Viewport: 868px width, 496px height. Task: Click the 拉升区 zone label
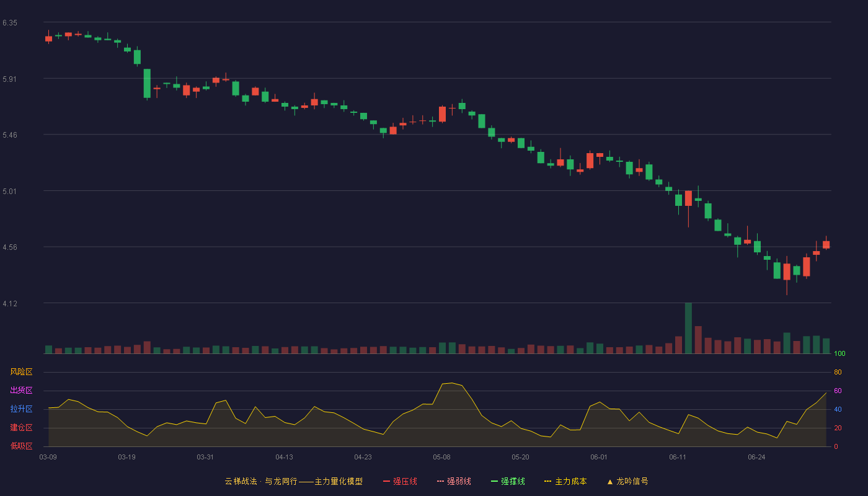tap(21, 409)
